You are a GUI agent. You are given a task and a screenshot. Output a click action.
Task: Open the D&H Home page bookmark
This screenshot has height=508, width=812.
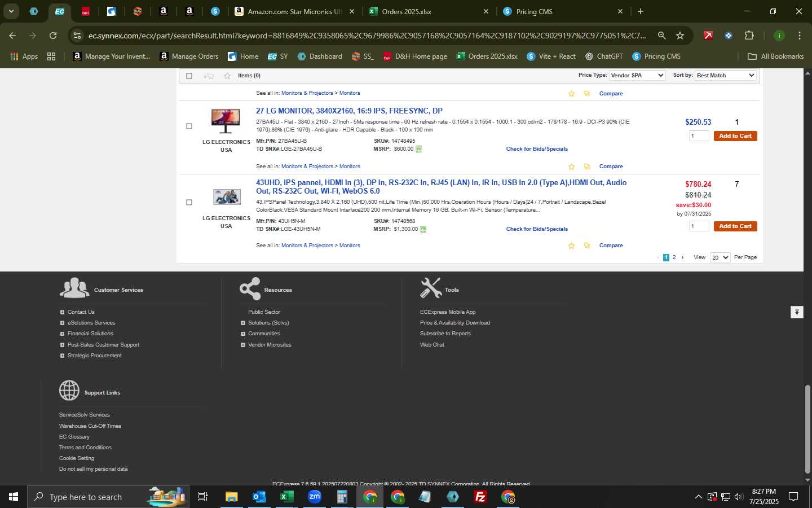(x=415, y=56)
